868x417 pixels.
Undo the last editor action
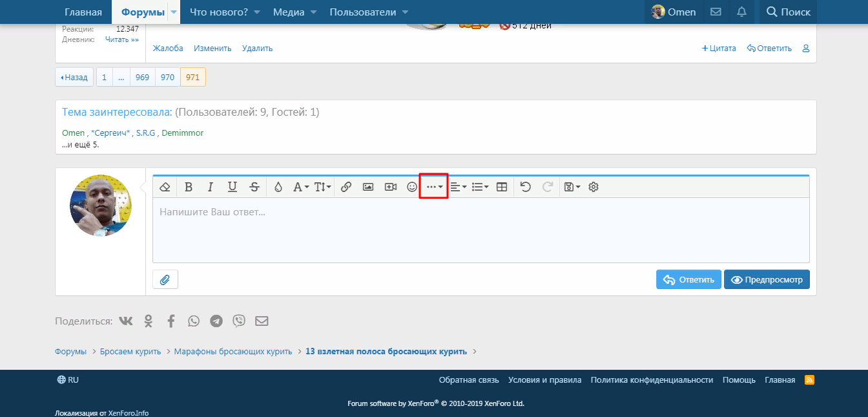tap(526, 187)
